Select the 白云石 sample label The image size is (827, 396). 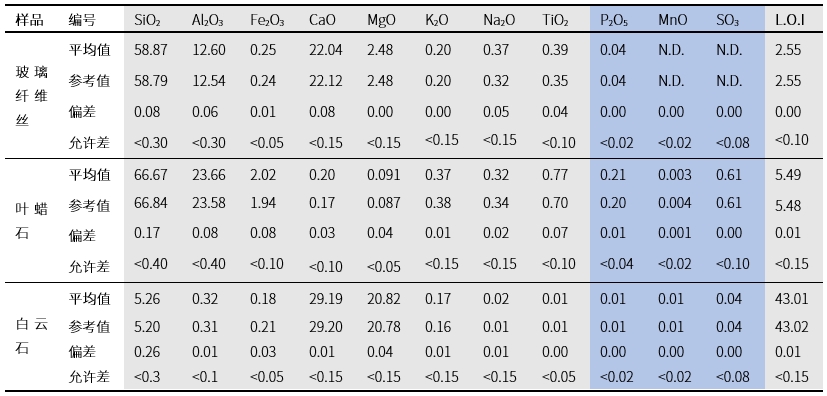coord(32,336)
